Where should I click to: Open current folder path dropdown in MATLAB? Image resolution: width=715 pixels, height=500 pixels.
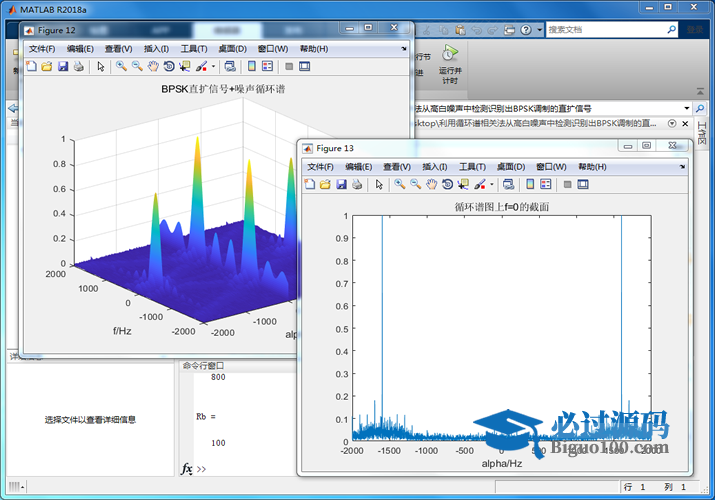pyautogui.click(x=686, y=108)
